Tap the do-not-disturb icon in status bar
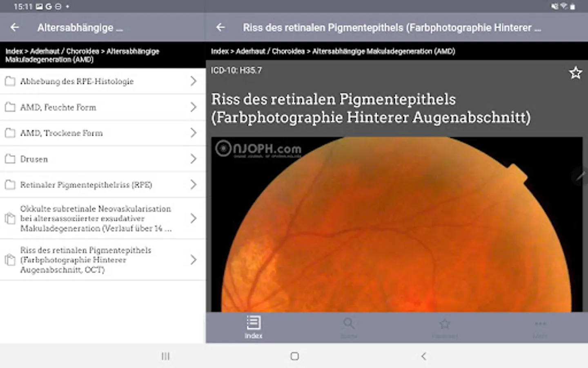The width and height of the screenshot is (588, 368). [x=58, y=7]
